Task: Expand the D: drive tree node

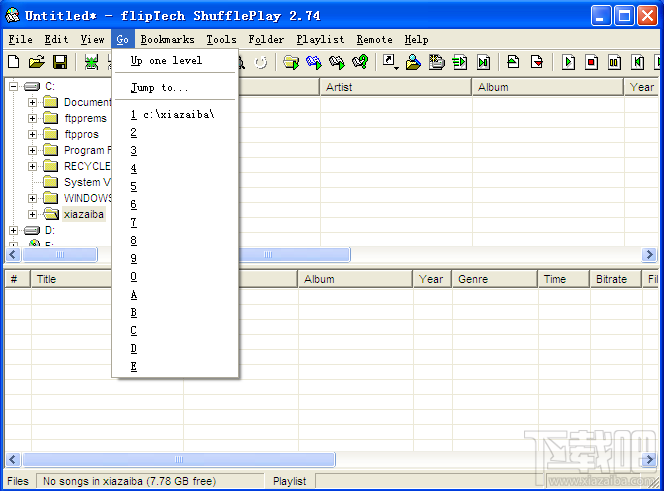Action: 14,230
